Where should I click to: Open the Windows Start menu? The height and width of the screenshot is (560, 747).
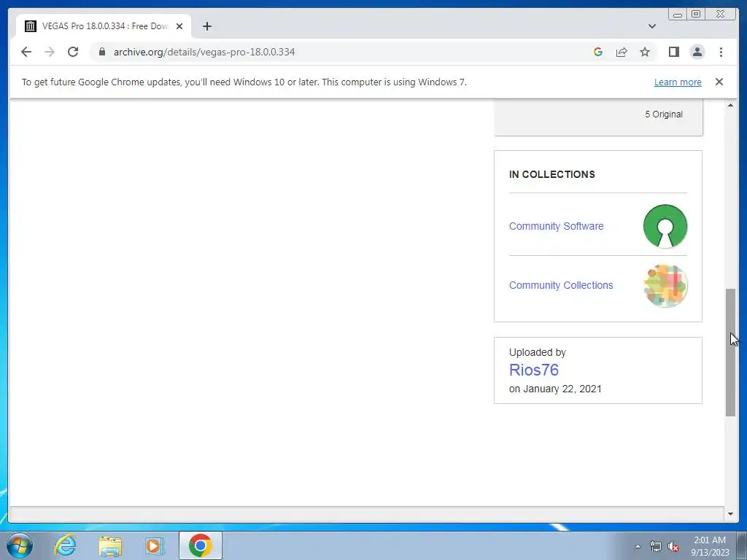19,545
